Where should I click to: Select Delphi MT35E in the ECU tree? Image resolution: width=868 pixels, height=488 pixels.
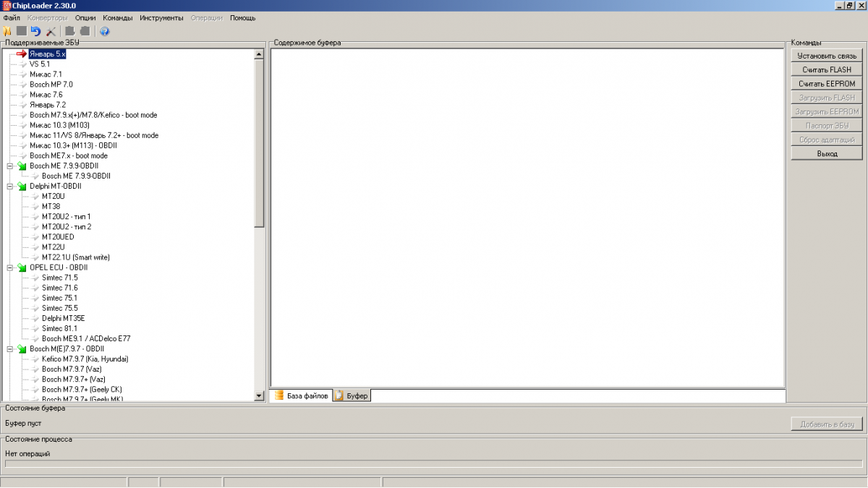click(63, 318)
